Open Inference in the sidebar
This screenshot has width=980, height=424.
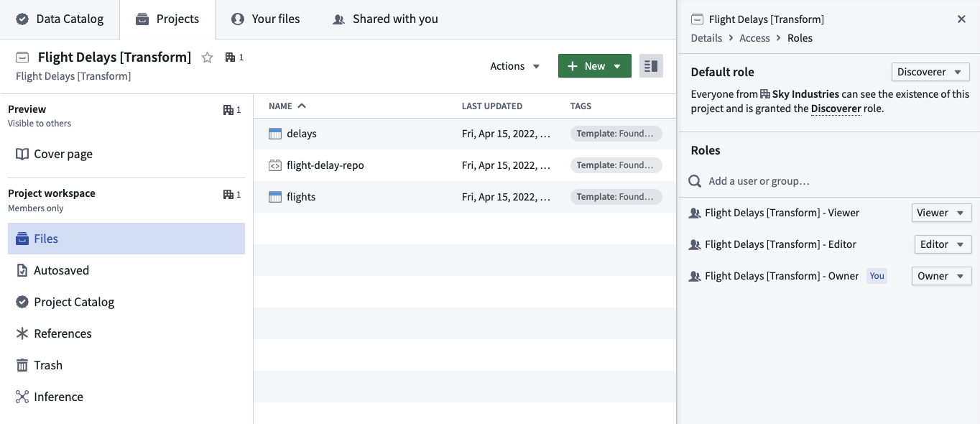[126, 397]
